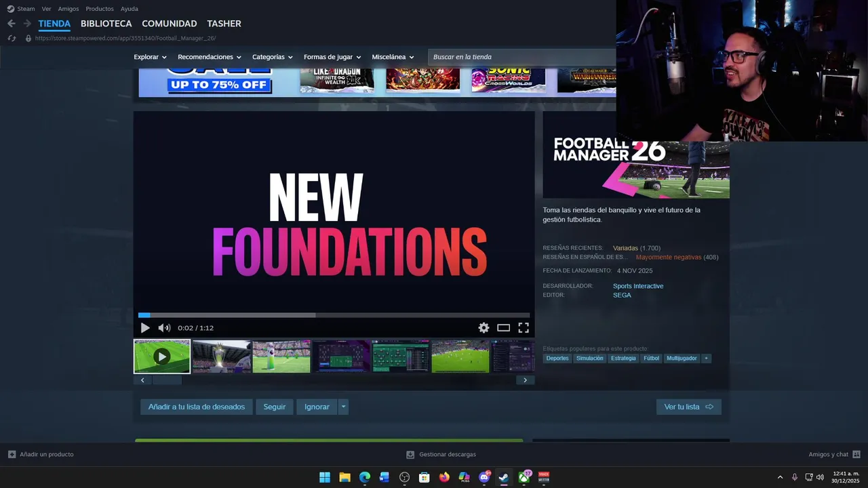Screen dimensions: 868x488
Task: Click Añadir a tu lista de deseados
Action: point(197,407)
